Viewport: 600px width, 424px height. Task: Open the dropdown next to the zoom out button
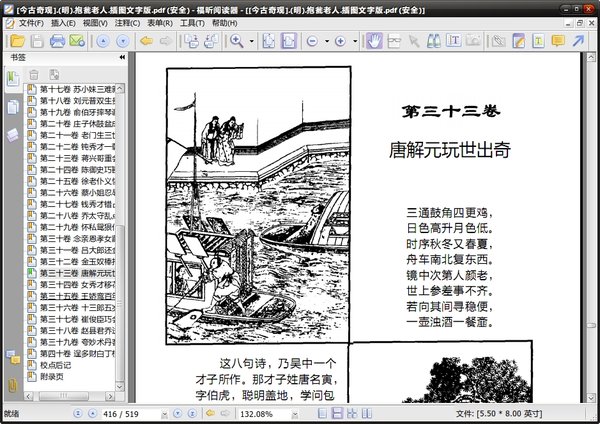click(327, 41)
